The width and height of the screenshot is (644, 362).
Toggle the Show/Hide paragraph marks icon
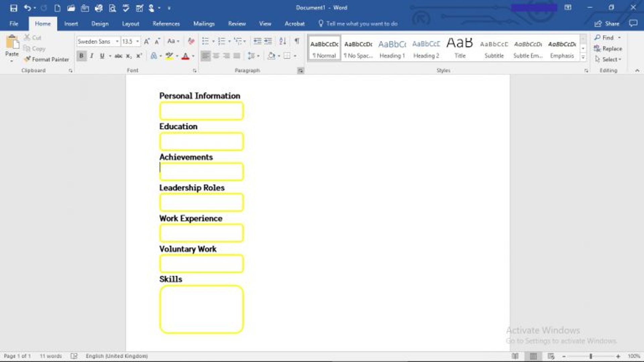297,41
